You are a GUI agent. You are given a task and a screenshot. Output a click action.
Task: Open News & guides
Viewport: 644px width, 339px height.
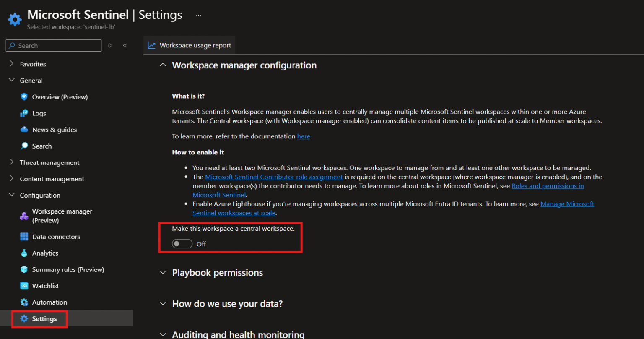54,129
